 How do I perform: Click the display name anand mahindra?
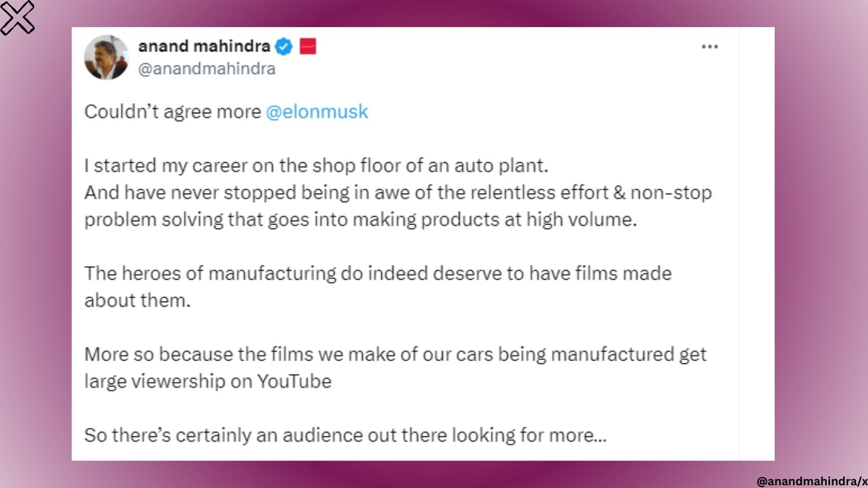coord(204,46)
